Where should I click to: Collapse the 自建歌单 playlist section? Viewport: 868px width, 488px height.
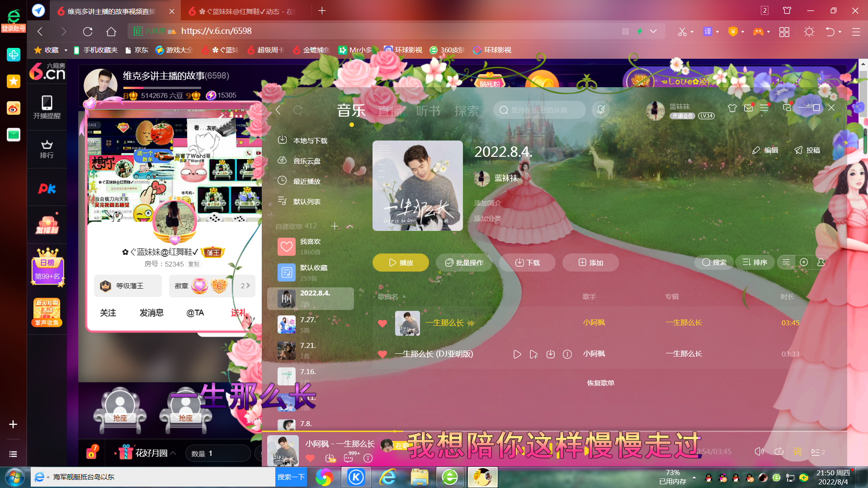[x=350, y=226]
